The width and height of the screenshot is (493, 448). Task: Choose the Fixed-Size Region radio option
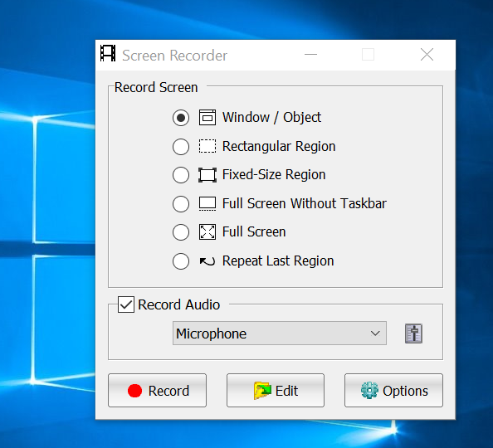(x=181, y=175)
